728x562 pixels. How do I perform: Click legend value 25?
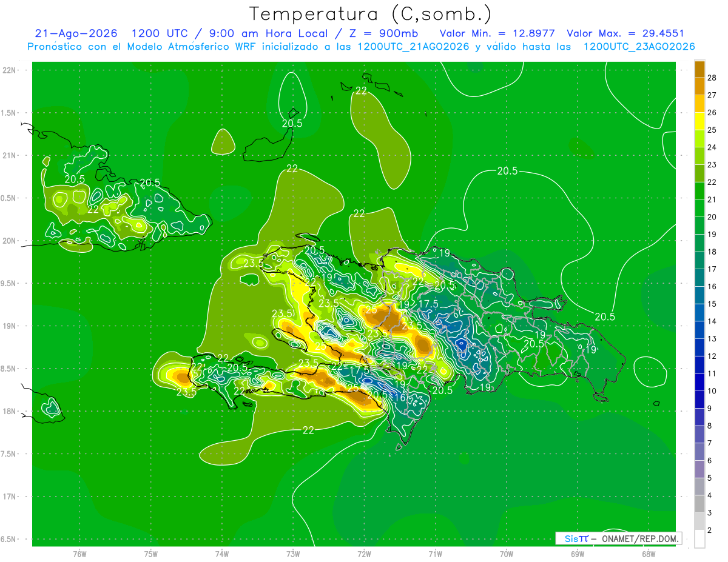[x=712, y=130]
